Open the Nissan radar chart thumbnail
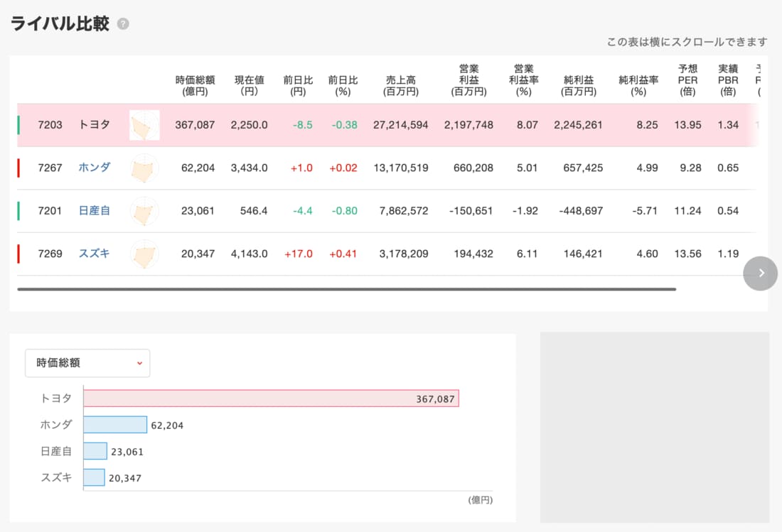This screenshot has width=782, height=532. click(144, 211)
